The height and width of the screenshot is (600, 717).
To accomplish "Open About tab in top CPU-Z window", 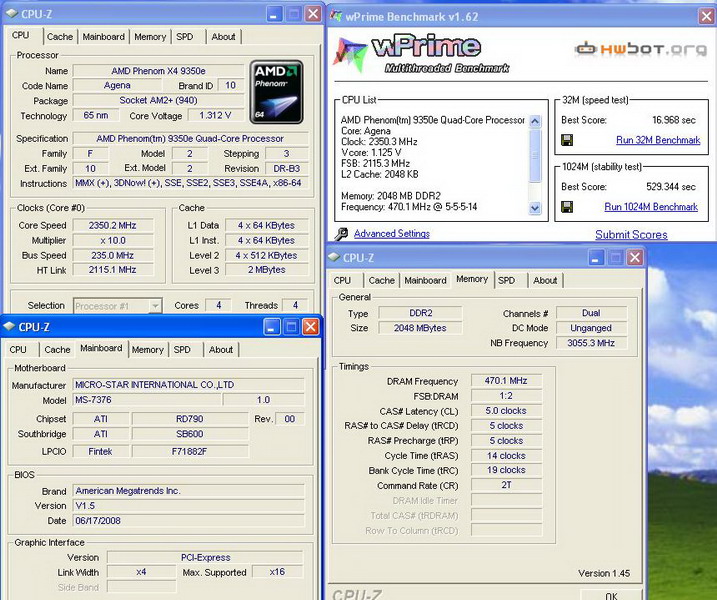I will [x=223, y=37].
